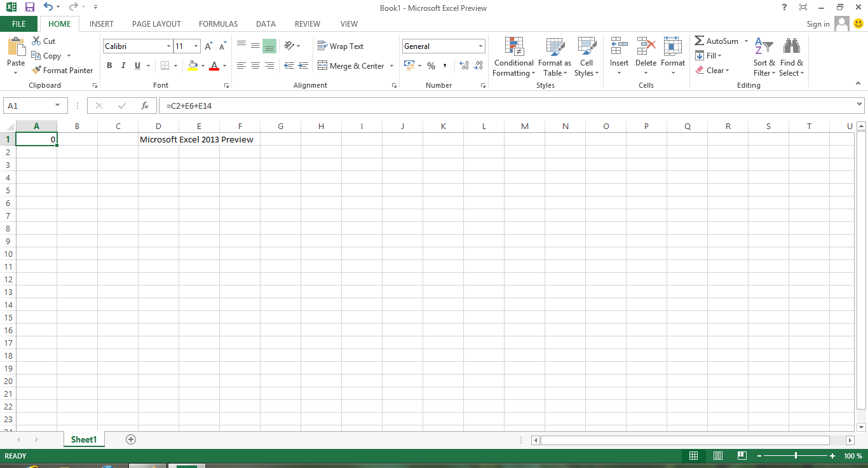Toggle Bold formatting
Screen dimensions: 868x468
point(109,65)
